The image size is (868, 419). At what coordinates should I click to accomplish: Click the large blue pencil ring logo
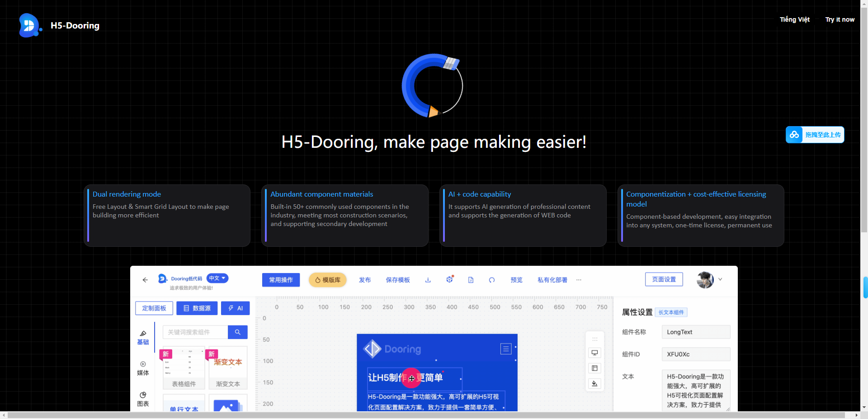click(433, 85)
